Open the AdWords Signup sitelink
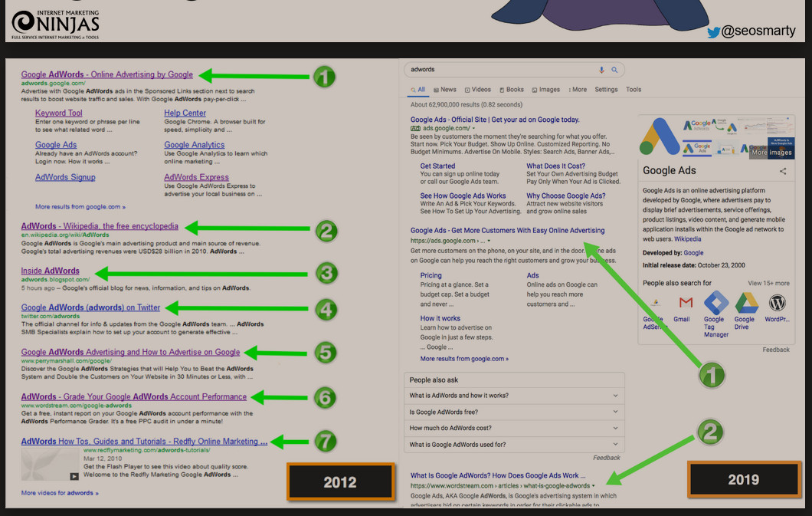Image resolution: width=812 pixels, height=516 pixels. (x=65, y=177)
